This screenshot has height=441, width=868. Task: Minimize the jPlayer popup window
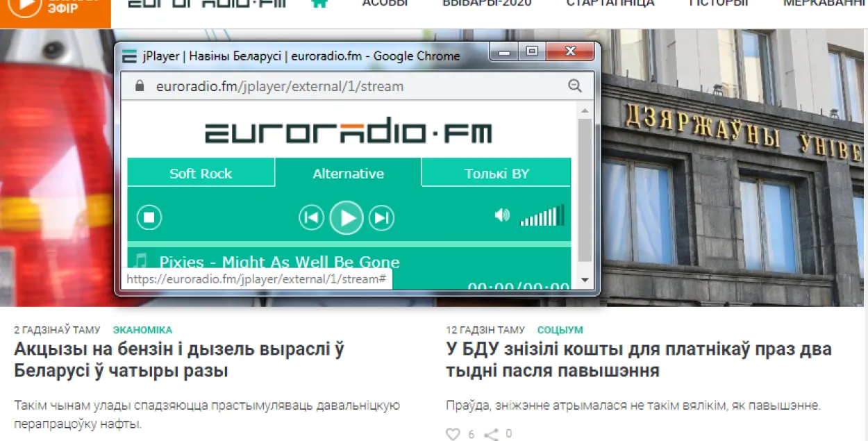505,52
